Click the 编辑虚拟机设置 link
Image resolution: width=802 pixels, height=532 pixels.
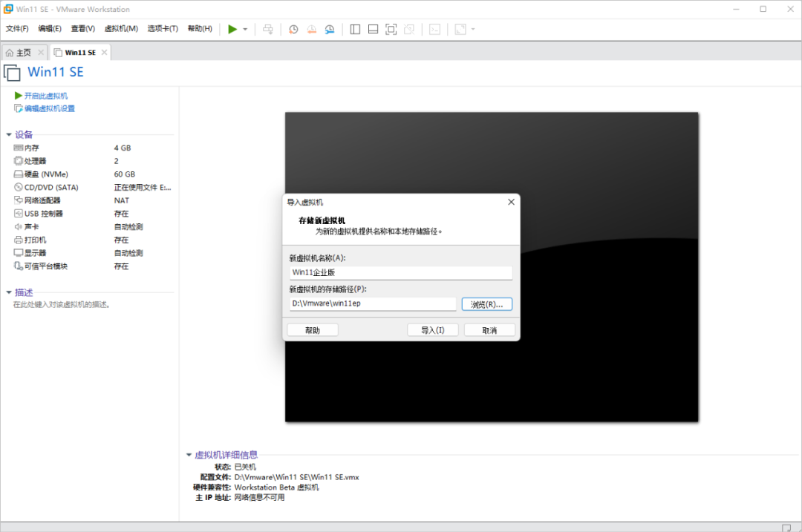[x=49, y=108]
